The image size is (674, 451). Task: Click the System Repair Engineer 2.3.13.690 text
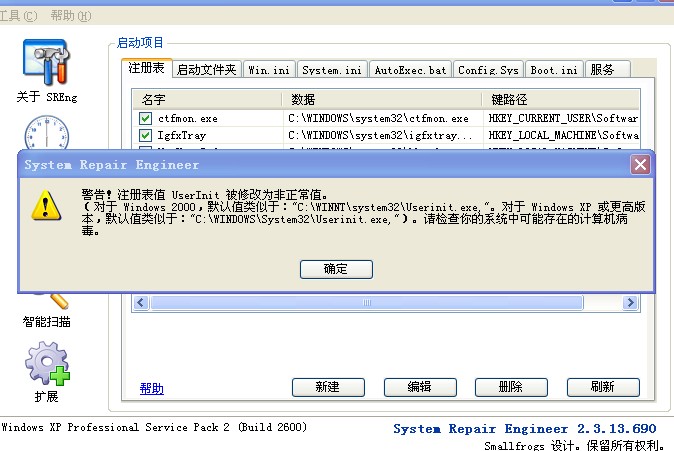click(524, 429)
